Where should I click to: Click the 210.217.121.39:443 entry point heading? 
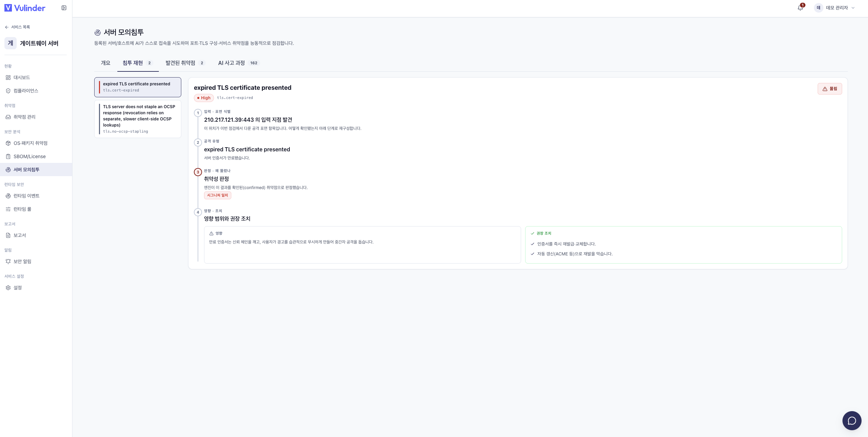248,120
